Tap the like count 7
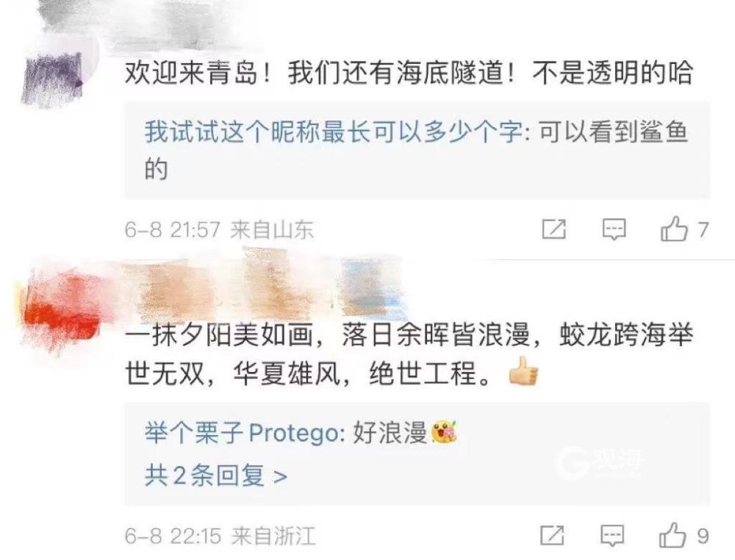The image size is (735, 560). click(703, 229)
